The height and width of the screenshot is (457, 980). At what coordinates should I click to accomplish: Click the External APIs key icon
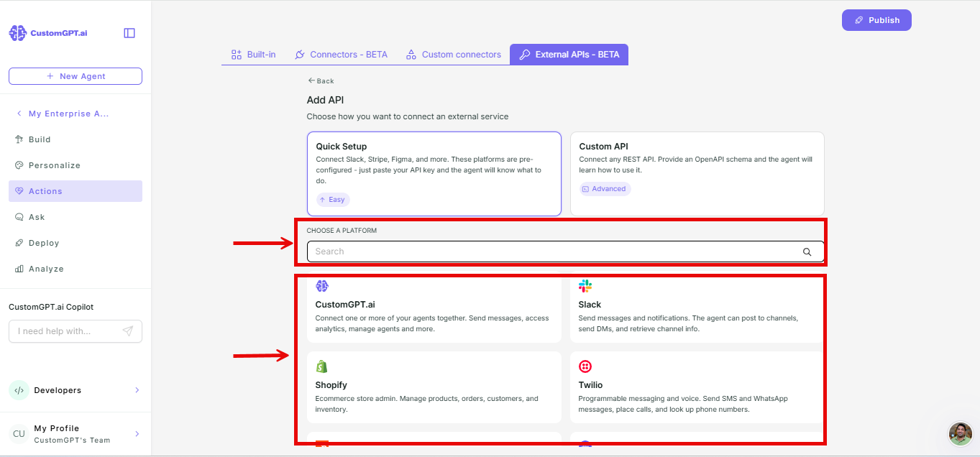(x=525, y=55)
